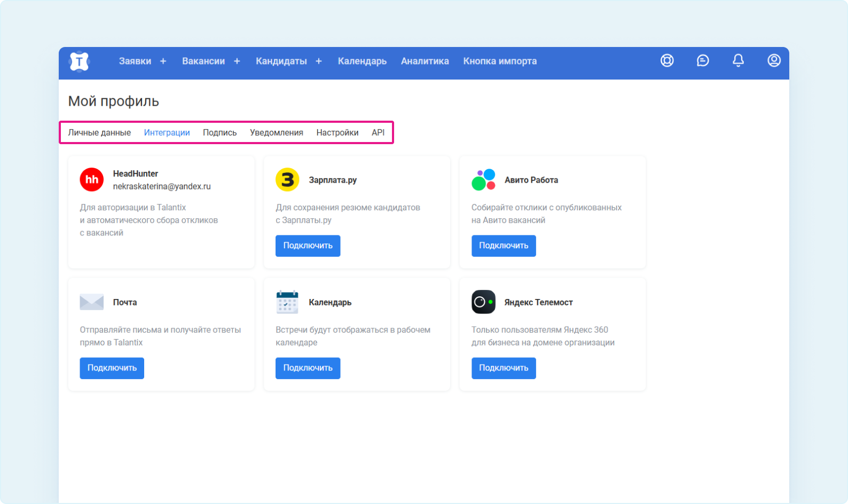Viewport: 848px width, 504px height.
Task: Connect Зарплата.ру with Подключить button
Action: coord(308,246)
